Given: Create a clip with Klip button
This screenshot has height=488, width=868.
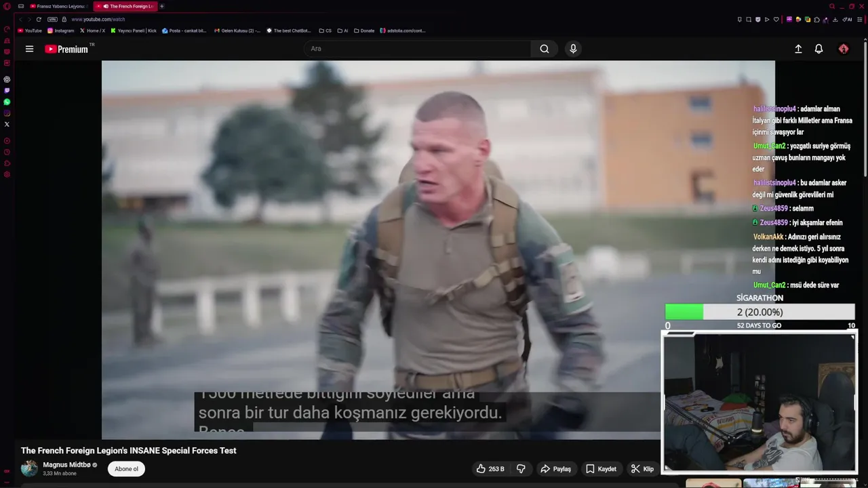Looking at the screenshot, I should point(642,468).
